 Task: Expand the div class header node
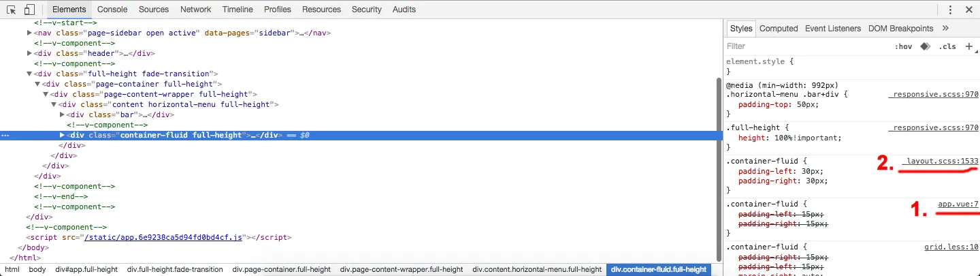(x=29, y=53)
